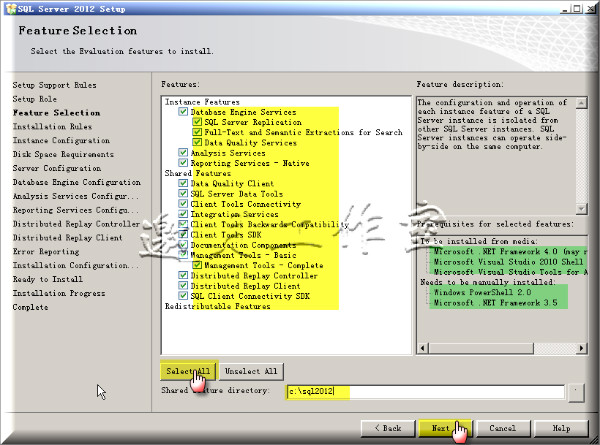Select Ready to Install step

point(47,279)
